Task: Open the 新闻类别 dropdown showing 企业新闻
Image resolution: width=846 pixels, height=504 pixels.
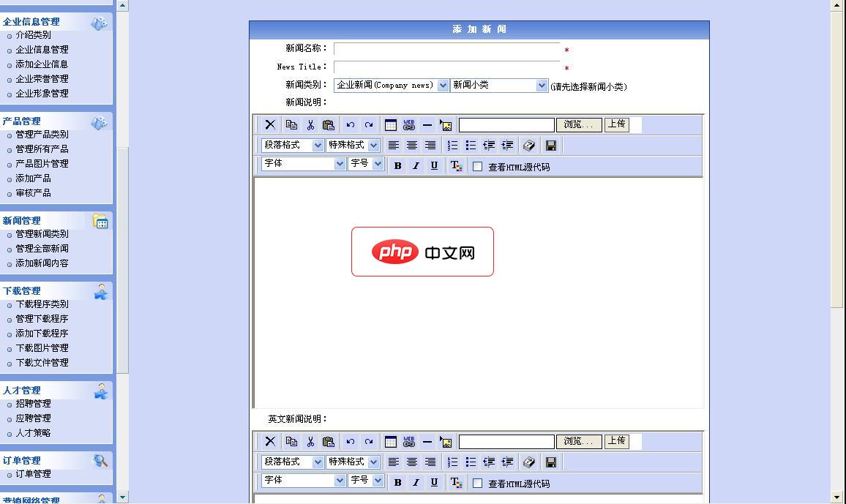Action: 390,85
